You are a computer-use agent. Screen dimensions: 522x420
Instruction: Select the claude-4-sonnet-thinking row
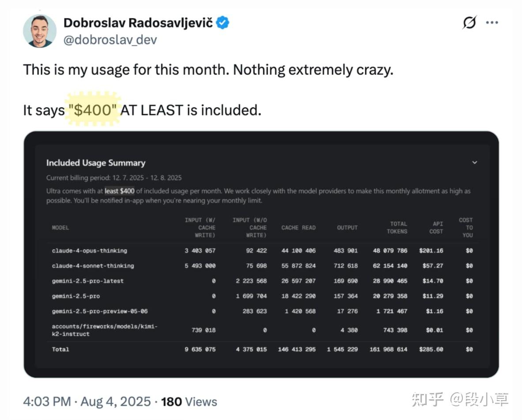coord(93,266)
